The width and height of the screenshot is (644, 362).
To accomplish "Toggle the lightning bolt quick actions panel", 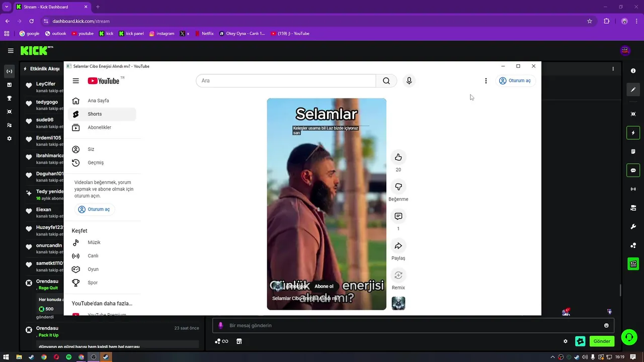I will click(633, 133).
